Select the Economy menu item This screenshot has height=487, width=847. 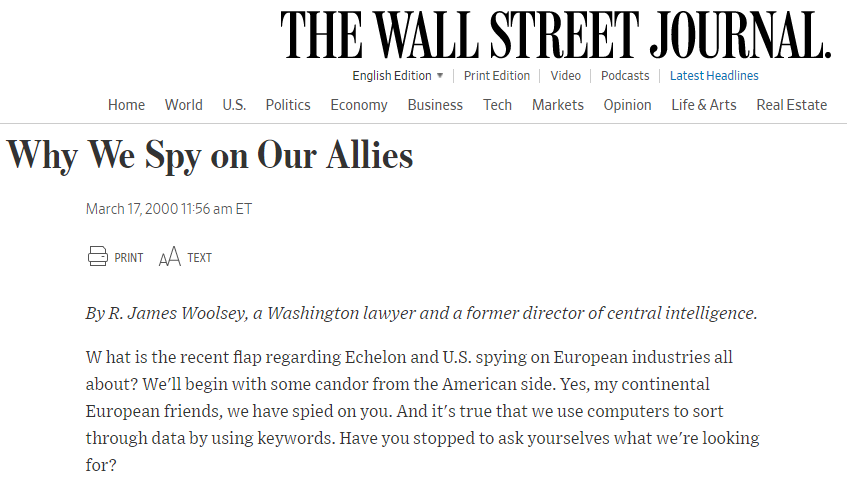tap(359, 105)
